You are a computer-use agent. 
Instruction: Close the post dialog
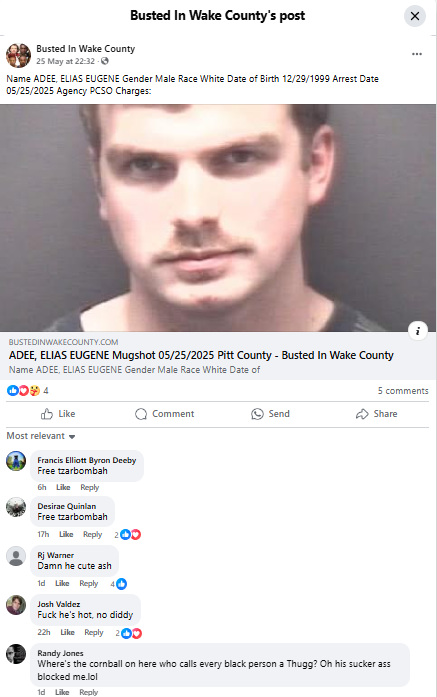[415, 16]
